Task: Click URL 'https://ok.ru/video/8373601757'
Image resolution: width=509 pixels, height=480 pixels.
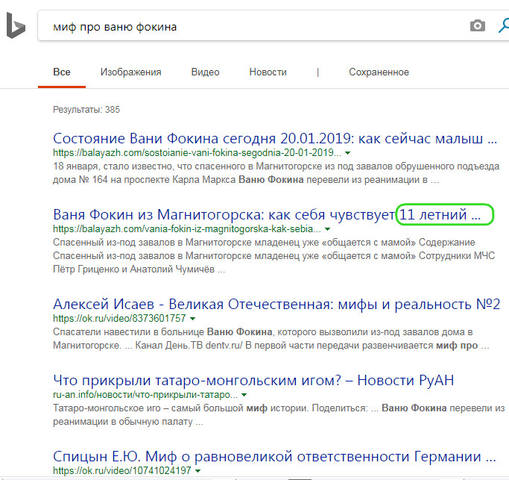Action: [x=119, y=318]
